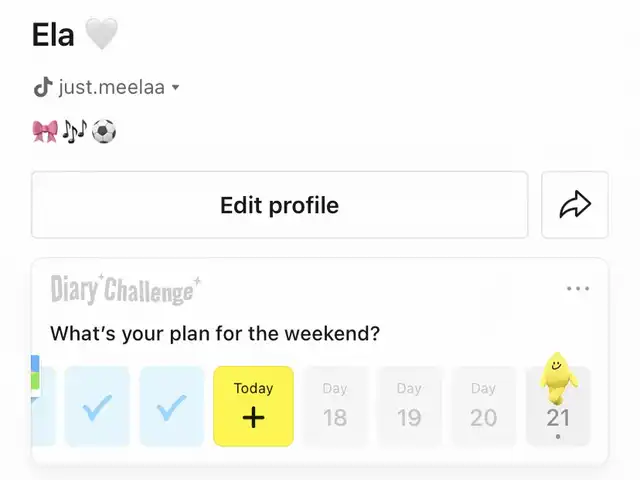640x480 pixels.
Task: Click the share arrow icon
Action: (575, 205)
